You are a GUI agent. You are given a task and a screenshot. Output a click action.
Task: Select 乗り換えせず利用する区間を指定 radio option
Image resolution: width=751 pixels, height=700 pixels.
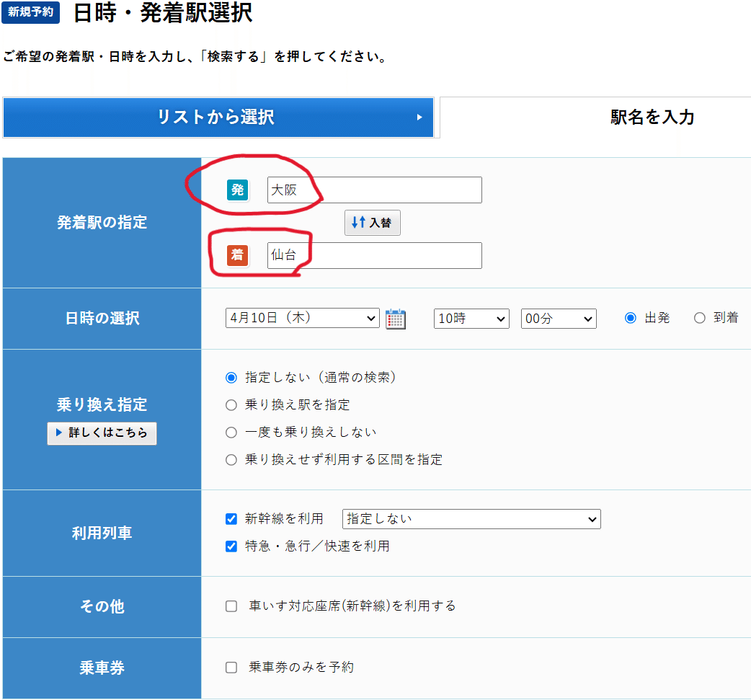click(231, 459)
